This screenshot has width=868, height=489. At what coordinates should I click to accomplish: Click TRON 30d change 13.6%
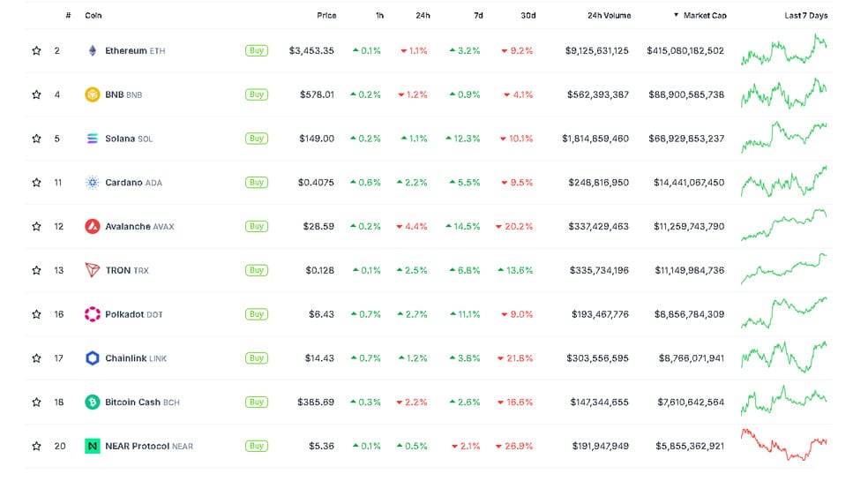[x=515, y=270]
